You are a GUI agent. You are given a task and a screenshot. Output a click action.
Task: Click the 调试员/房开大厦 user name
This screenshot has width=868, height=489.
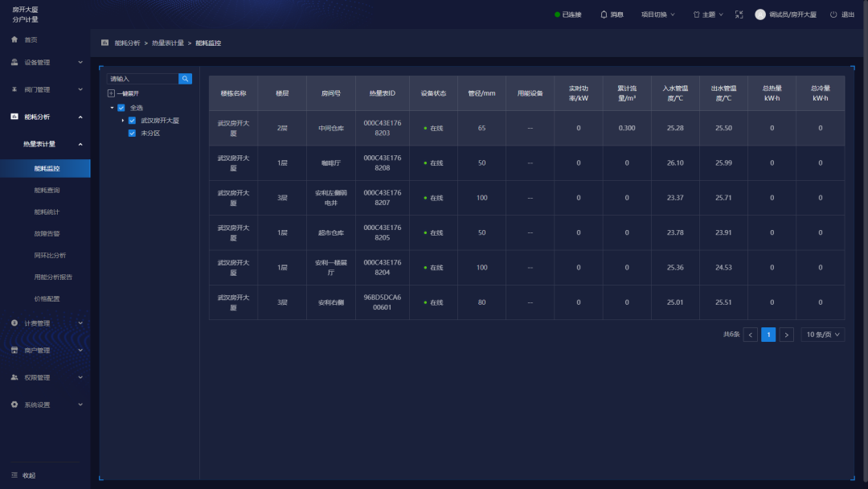(x=792, y=14)
